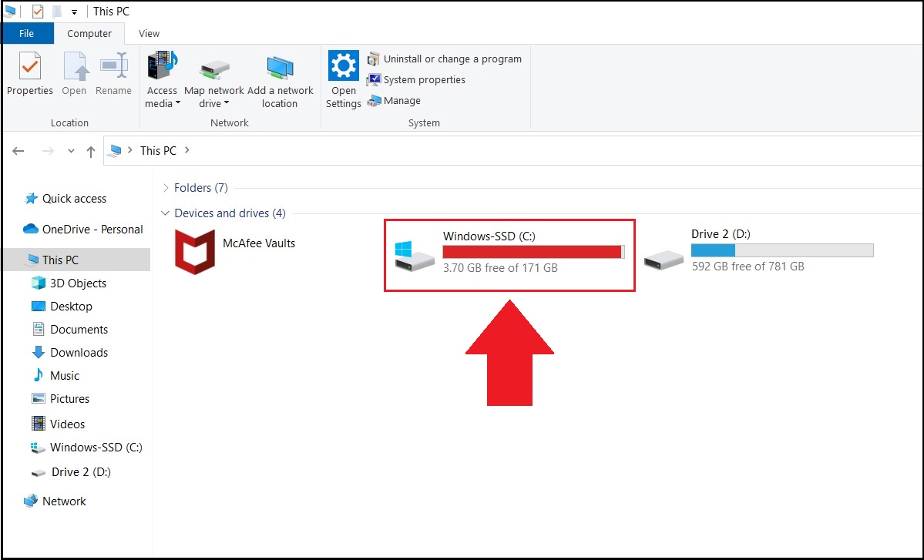
Task: Click the Up one level arrow
Action: 91,151
